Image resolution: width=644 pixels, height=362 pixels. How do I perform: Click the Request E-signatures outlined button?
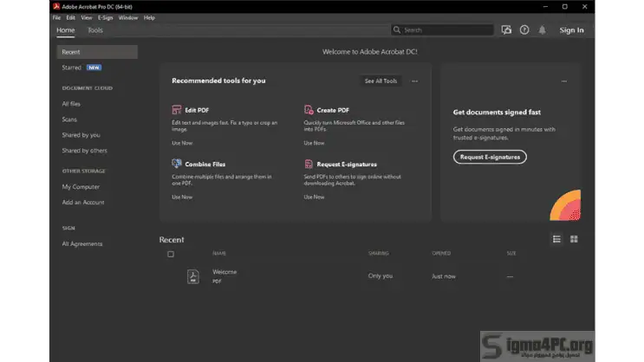[490, 157]
